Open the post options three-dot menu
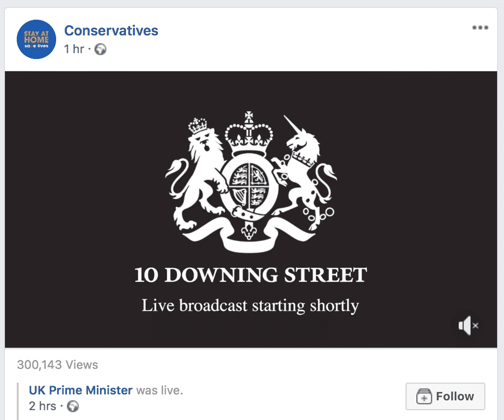 (x=480, y=28)
